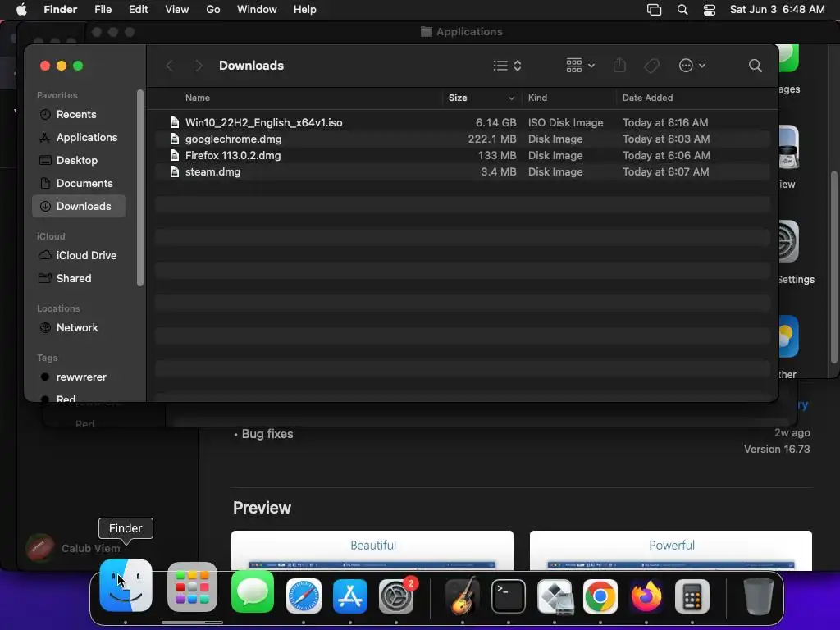The width and height of the screenshot is (840, 630).
Task: Select Downloads in the sidebar
Action: (79, 206)
